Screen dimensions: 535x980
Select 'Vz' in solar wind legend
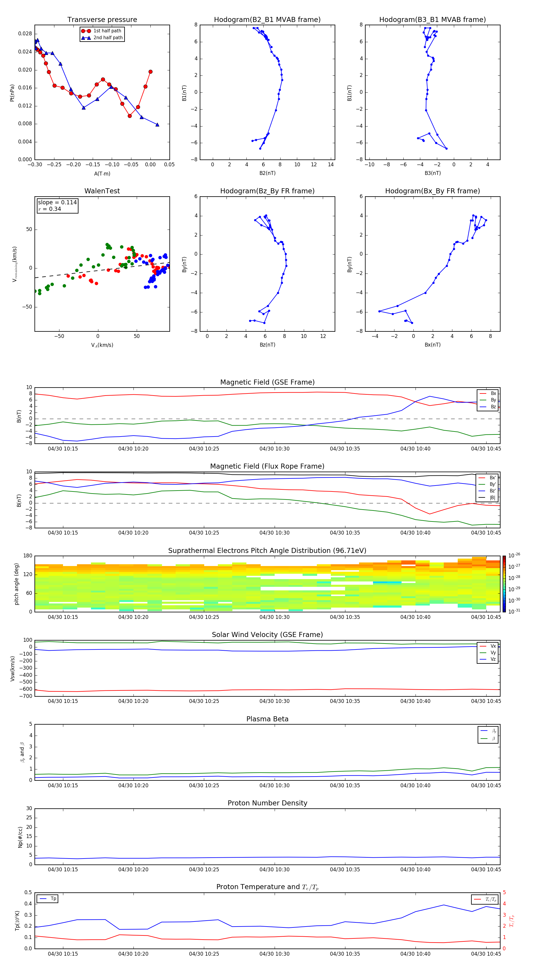[488, 659]
